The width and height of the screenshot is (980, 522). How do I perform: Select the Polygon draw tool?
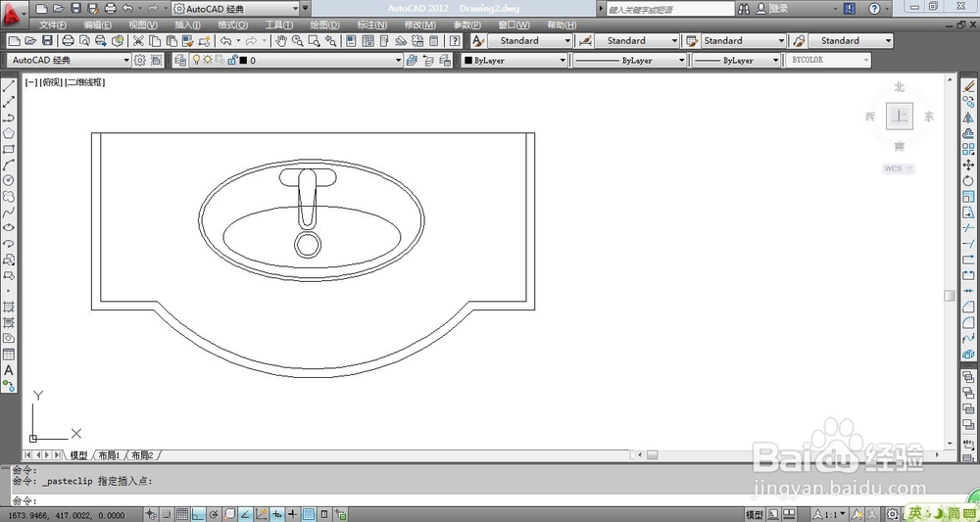click(9, 133)
